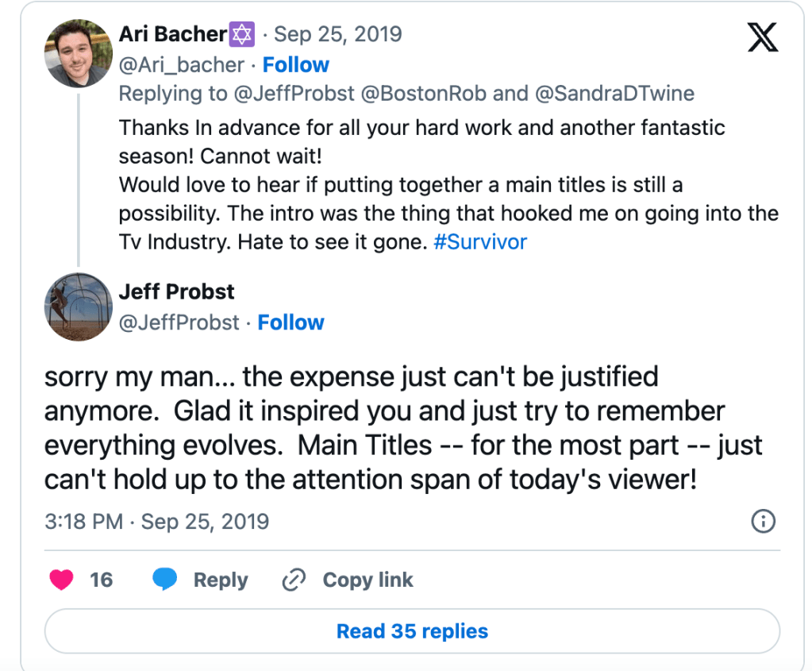Click the @JeffProbst handle under Jeff Probst
The height and width of the screenshot is (671, 812).
click(x=179, y=322)
